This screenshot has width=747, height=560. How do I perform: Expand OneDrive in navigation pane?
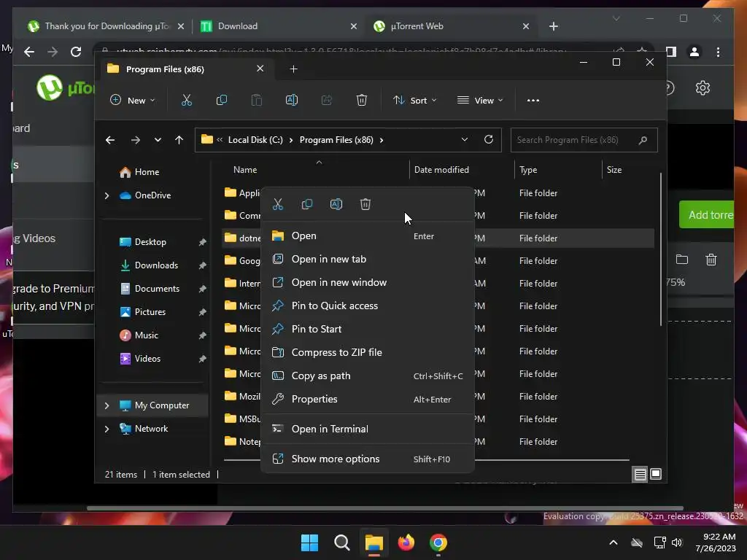click(107, 195)
